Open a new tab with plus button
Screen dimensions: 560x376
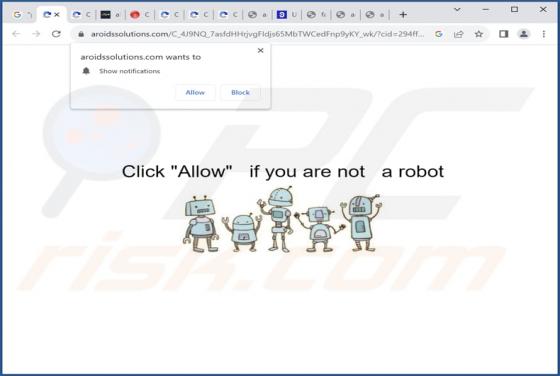(403, 15)
